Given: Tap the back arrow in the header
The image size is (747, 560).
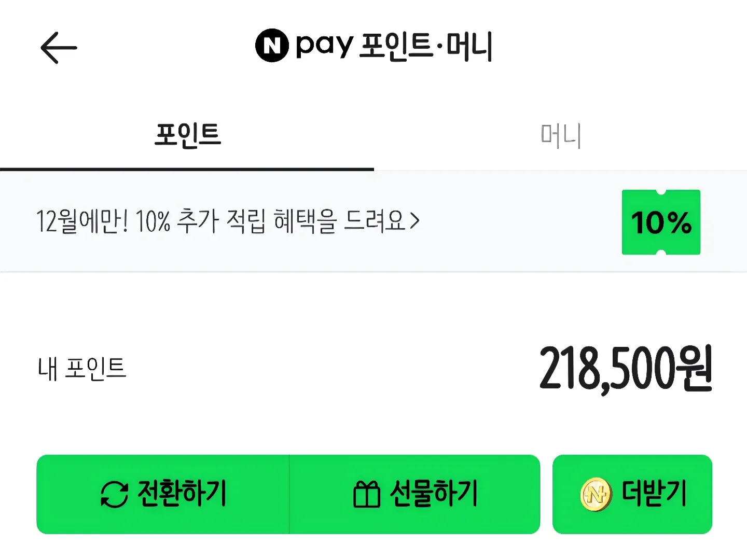Looking at the screenshot, I should point(59,48).
